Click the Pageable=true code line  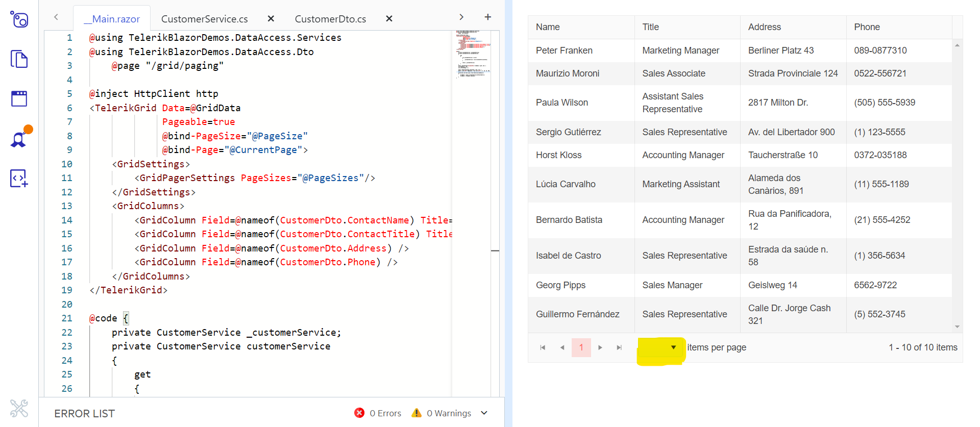point(199,122)
